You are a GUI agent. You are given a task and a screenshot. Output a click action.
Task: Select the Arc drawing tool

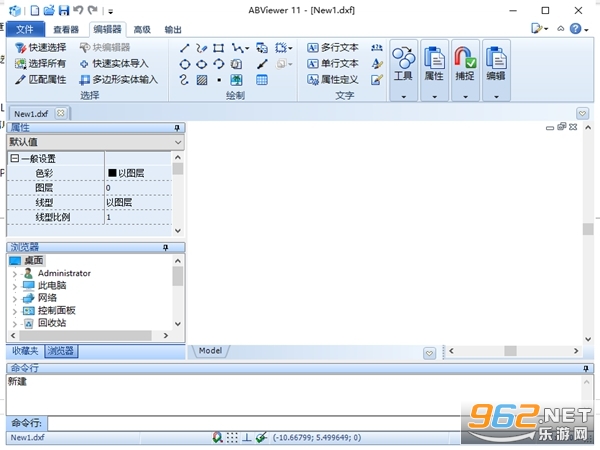click(x=218, y=64)
